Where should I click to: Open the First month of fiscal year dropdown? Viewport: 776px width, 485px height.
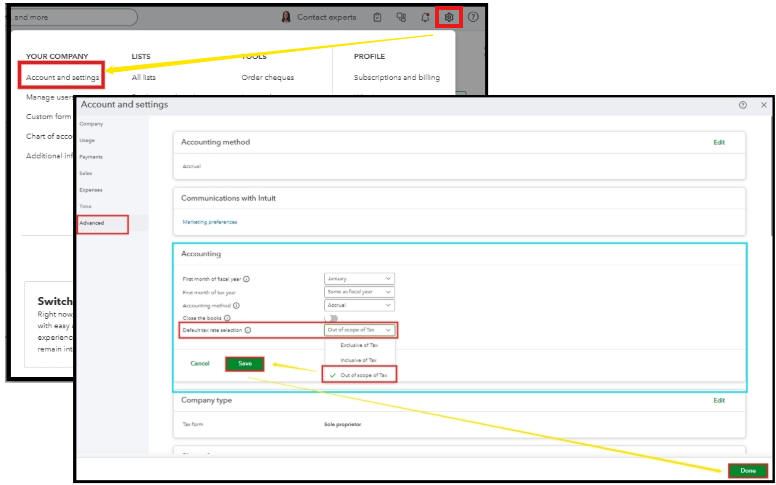click(x=359, y=279)
